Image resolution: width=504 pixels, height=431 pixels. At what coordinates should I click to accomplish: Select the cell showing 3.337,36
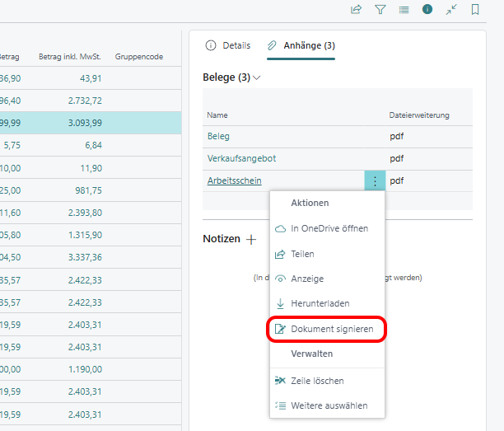pyautogui.click(x=85, y=257)
